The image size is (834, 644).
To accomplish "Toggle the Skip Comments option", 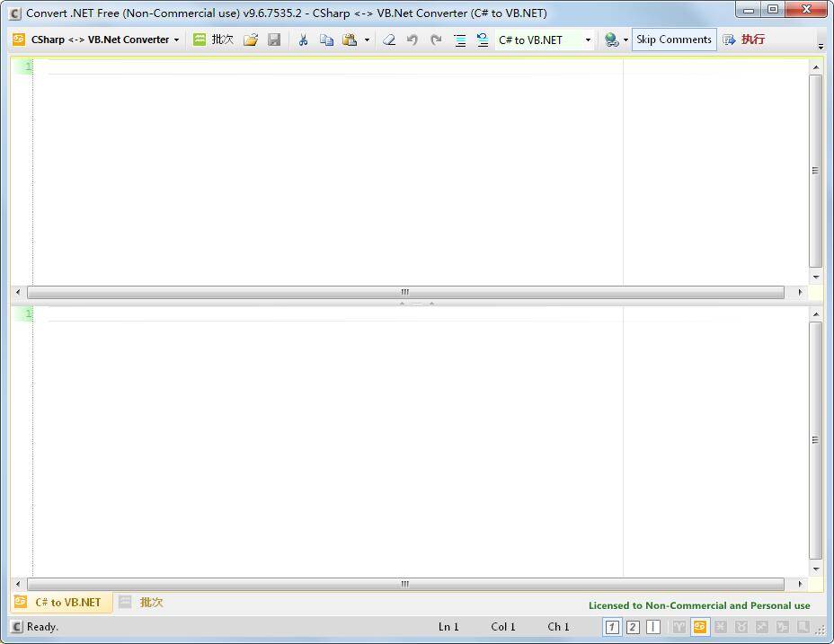I will pyautogui.click(x=674, y=40).
